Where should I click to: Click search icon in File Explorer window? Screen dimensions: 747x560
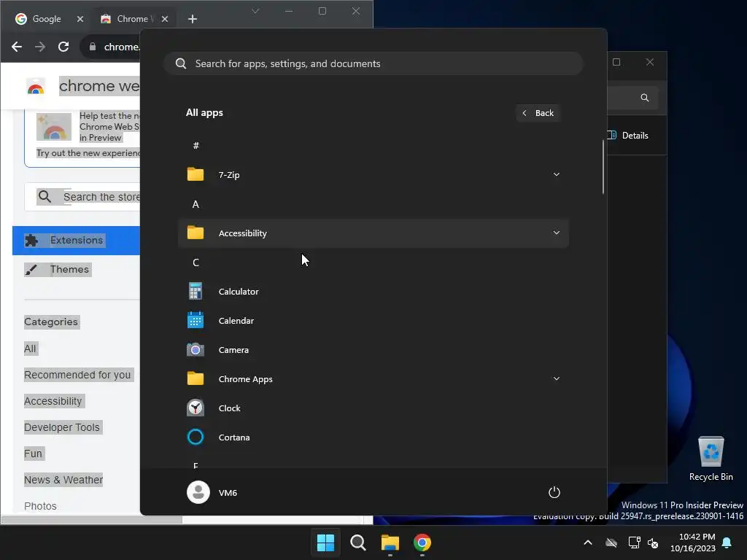pos(645,98)
